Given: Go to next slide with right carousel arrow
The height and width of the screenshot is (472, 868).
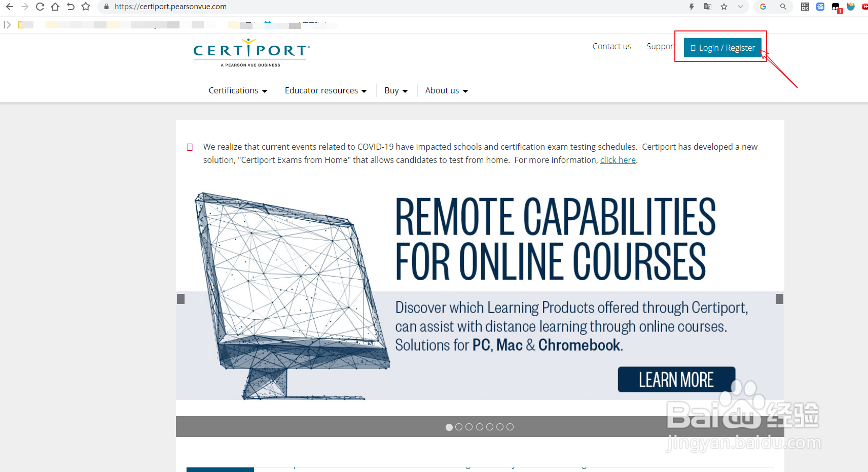Looking at the screenshot, I should [x=780, y=299].
